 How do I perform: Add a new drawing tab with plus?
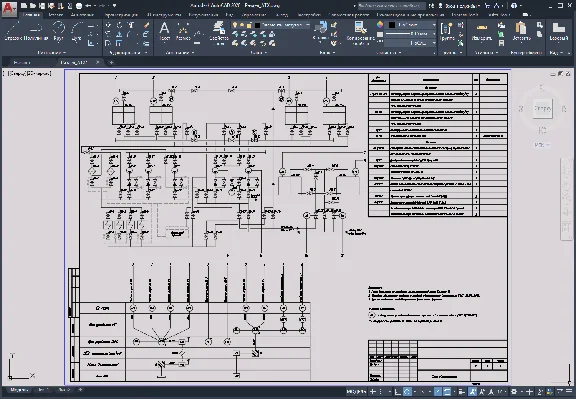point(111,62)
